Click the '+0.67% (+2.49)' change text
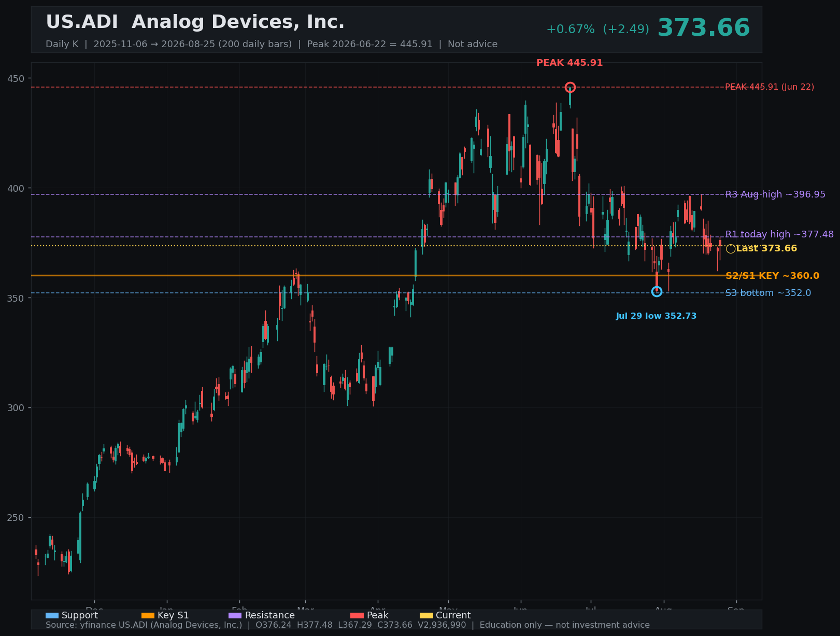The image size is (840, 636). (x=597, y=30)
